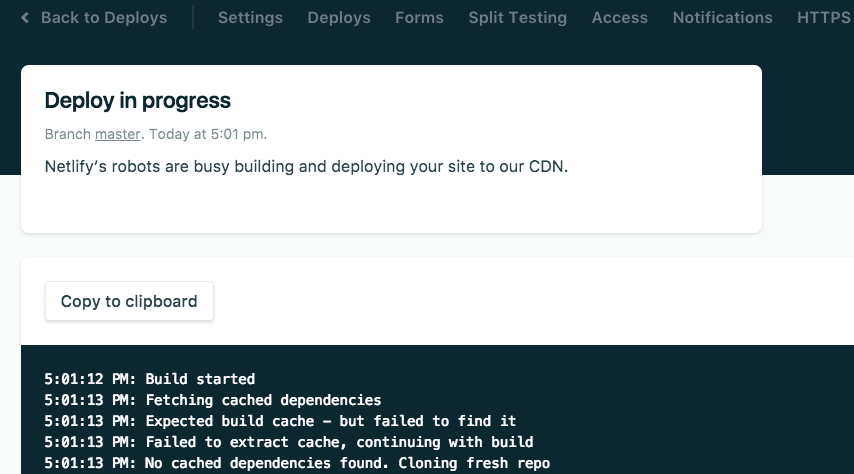Screen dimensions: 854x474
Task: Go back via Back to Deploys link
Action: coord(103,18)
